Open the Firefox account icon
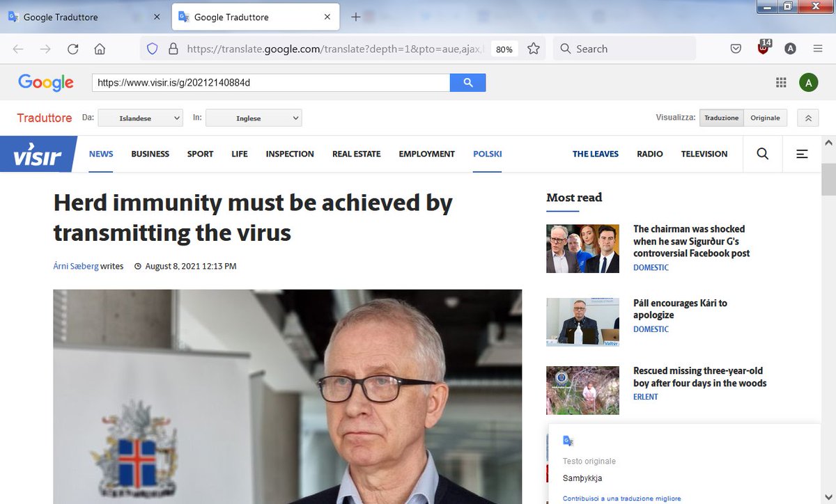The height and width of the screenshot is (504, 836). 790,49
